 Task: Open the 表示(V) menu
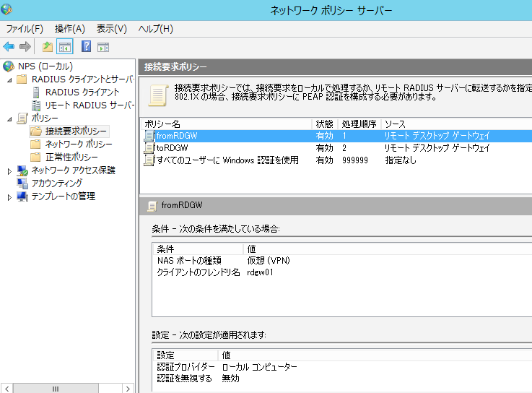112,29
